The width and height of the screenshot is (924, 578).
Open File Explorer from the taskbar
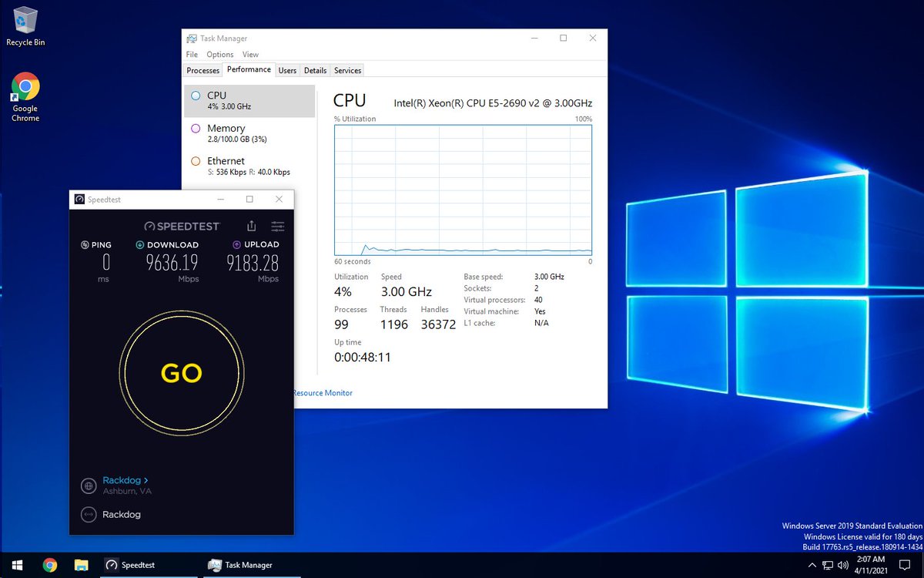81,565
